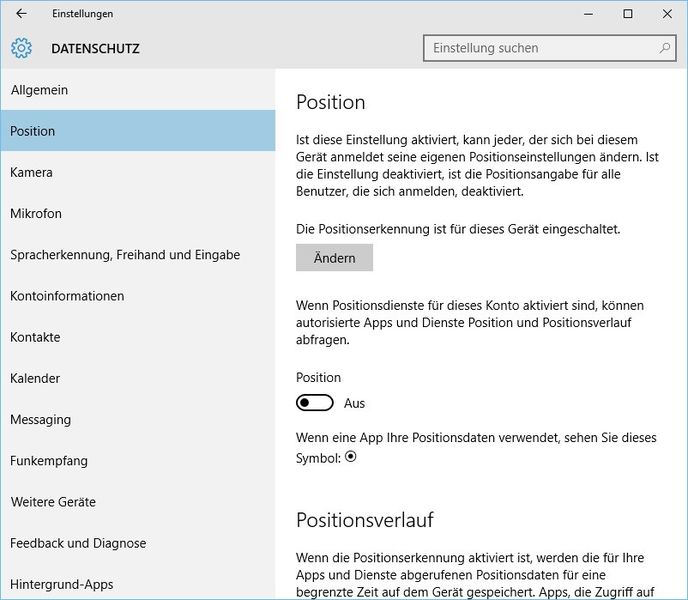Click the settings gear icon
This screenshot has width=688, height=600.
pyautogui.click(x=22, y=48)
